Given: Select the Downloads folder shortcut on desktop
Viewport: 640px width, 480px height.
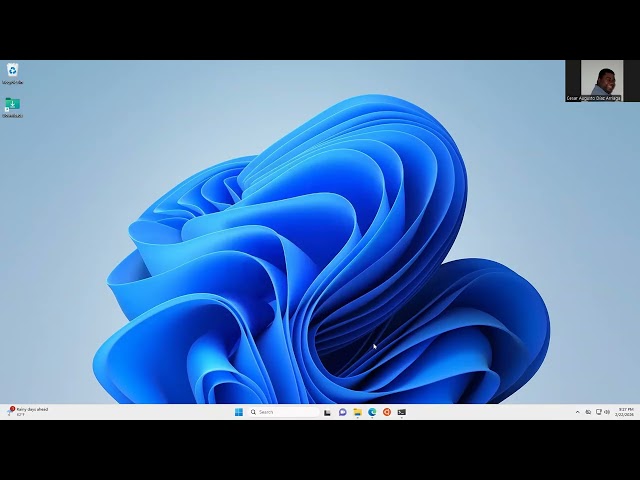Looking at the screenshot, I should 13,107.
